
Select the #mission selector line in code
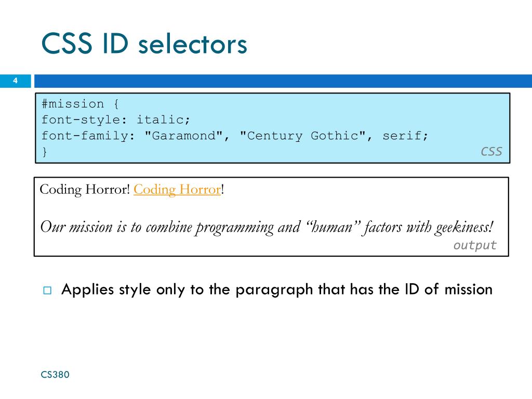[x=80, y=104]
